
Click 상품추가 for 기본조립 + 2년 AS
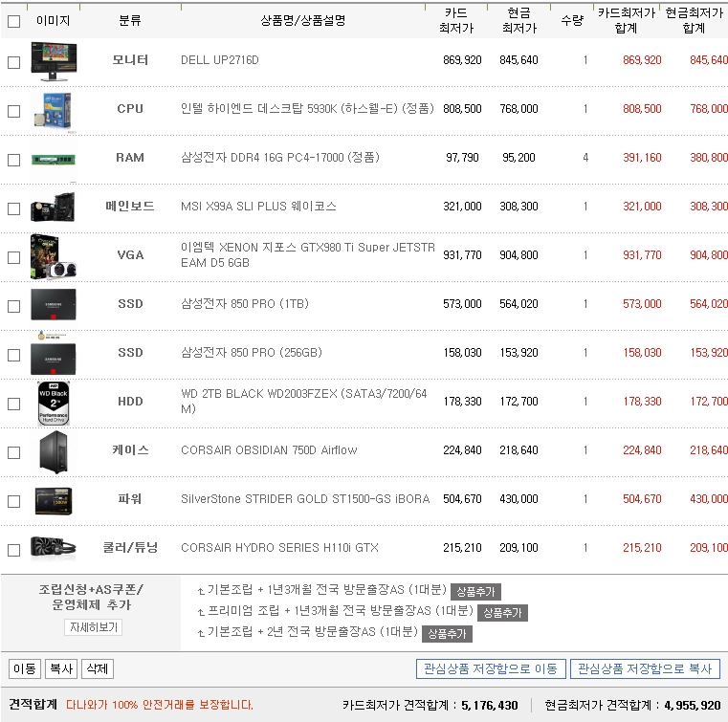(x=447, y=634)
